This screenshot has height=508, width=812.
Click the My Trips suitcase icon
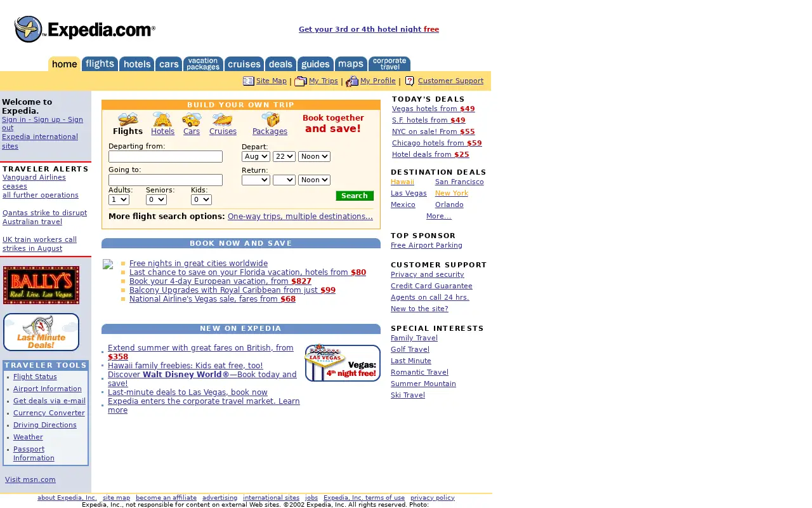301,81
